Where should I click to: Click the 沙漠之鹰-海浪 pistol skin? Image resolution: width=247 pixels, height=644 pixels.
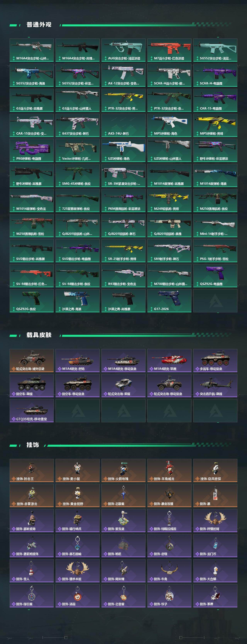click(x=78, y=301)
